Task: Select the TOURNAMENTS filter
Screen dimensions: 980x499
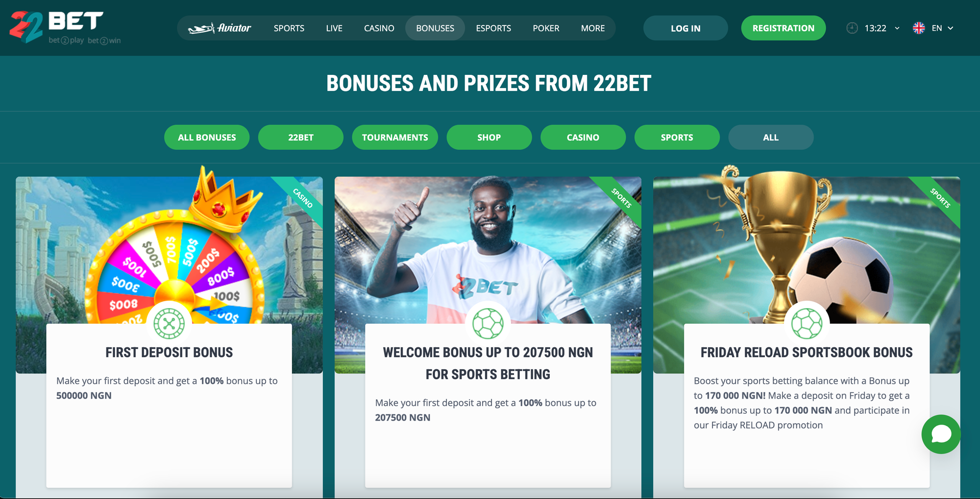Action: pyautogui.click(x=395, y=137)
